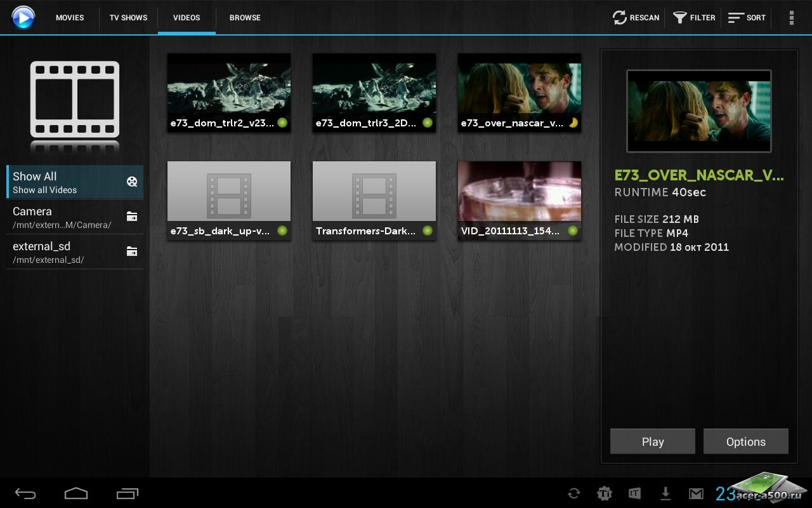The width and height of the screenshot is (812, 508).
Task: Open the Recent Apps button
Action: tap(128, 493)
